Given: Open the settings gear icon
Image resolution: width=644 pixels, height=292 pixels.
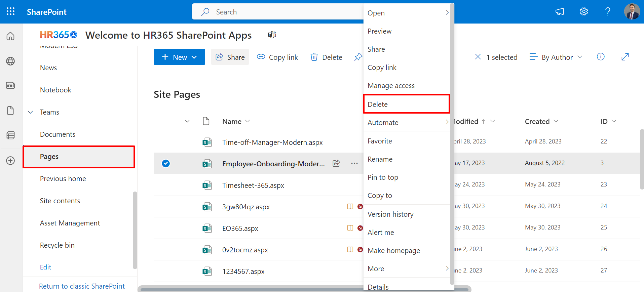Looking at the screenshot, I should click(x=584, y=12).
